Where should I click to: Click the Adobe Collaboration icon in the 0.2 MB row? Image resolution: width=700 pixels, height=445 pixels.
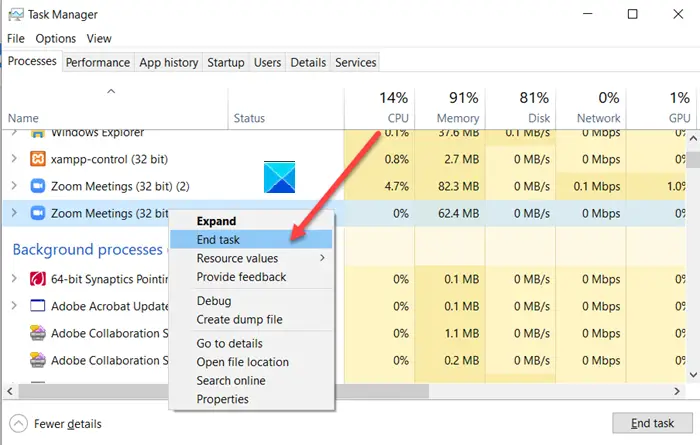tap(38, 360)
